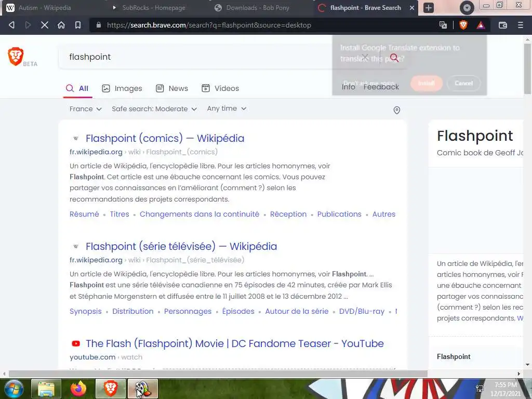
Task: Expand the Any time filter dropdown
Action: (x=227, y=109)
